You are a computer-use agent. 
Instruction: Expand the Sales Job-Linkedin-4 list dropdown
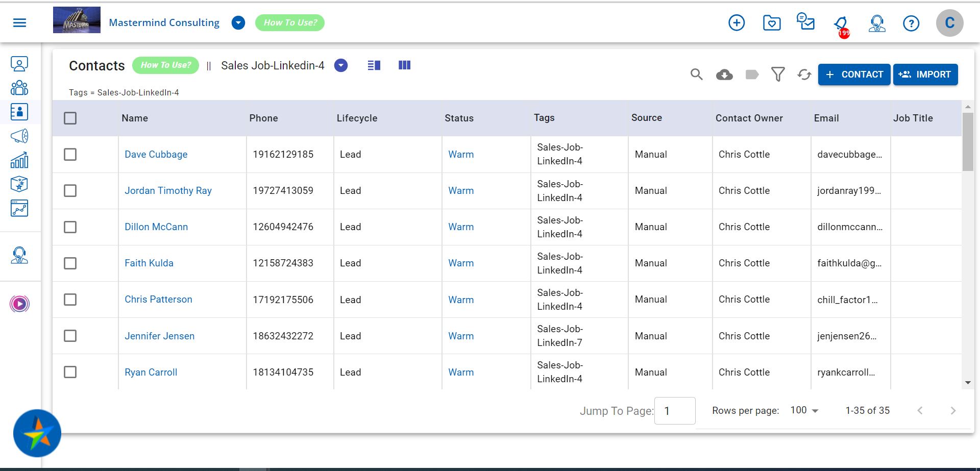click(x=341, y=65)
